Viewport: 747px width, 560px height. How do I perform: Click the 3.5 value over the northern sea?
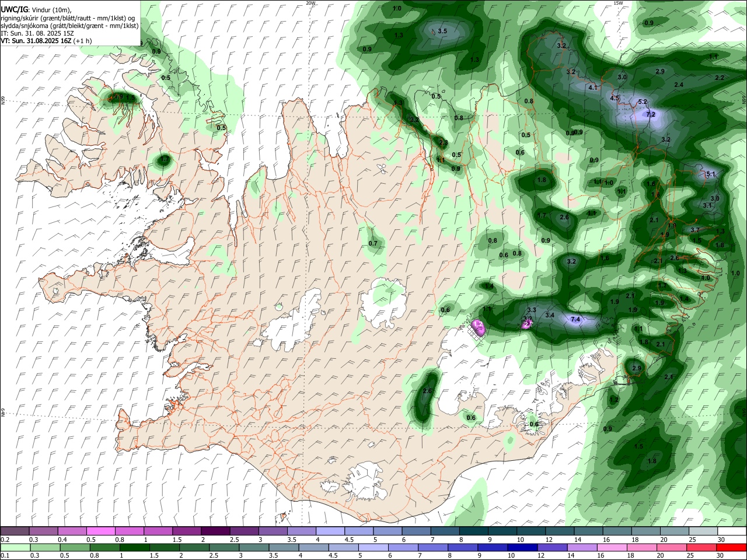point(442,31)
